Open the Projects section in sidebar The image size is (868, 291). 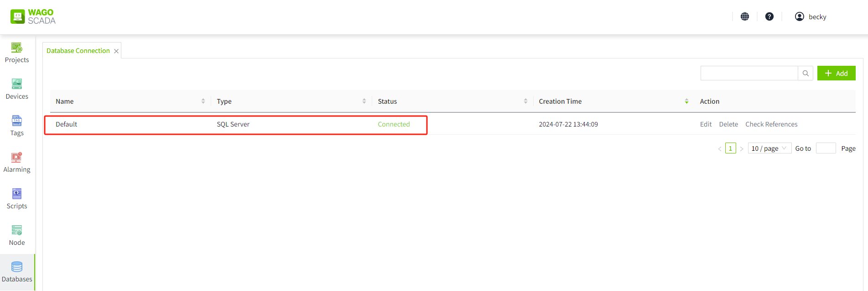(17, 53)
